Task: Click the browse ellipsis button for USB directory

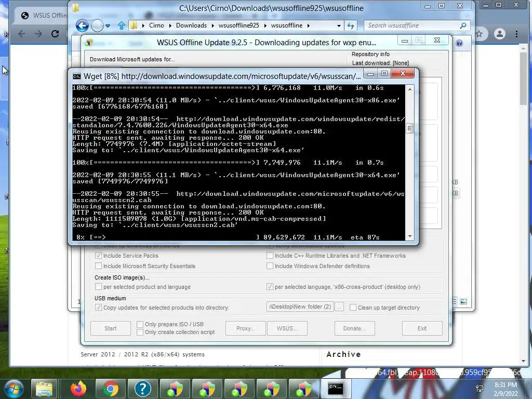Action: point(339,307)
